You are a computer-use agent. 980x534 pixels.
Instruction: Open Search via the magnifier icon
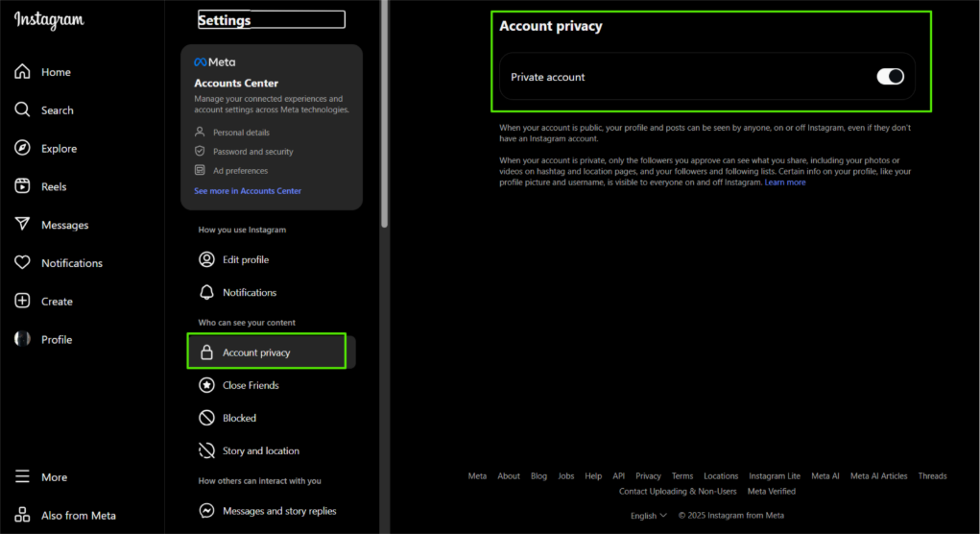click(22, 110)
